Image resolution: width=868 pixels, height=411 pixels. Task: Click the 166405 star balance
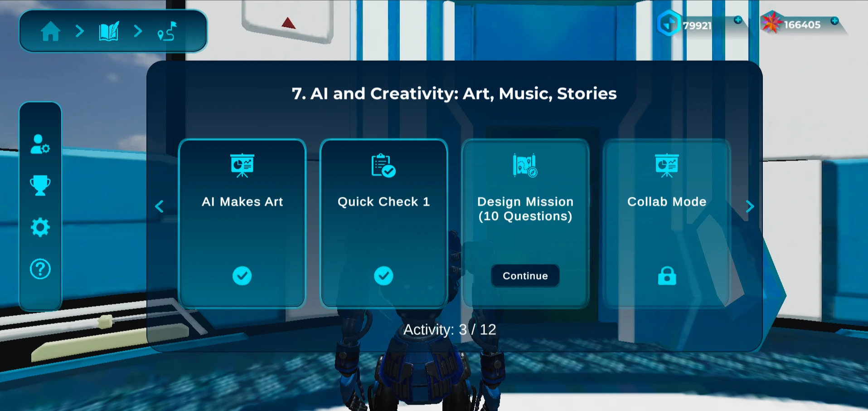pos(802,25)
